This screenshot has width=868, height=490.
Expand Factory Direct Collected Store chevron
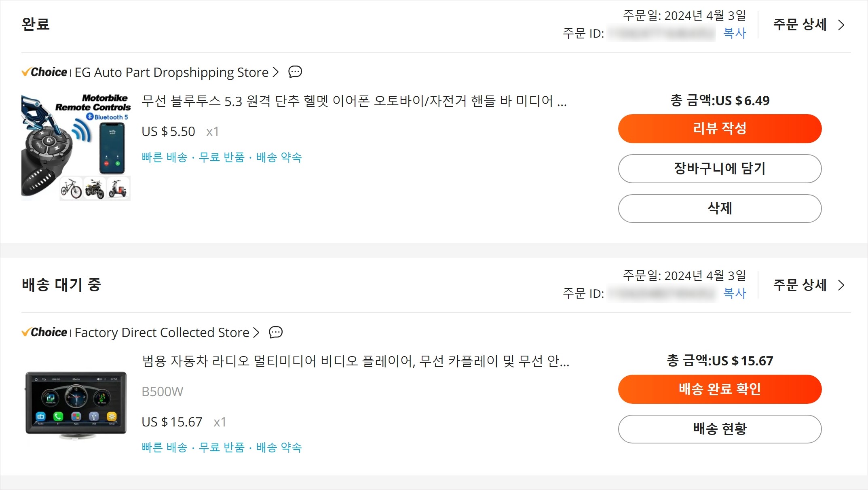point(256,332)
